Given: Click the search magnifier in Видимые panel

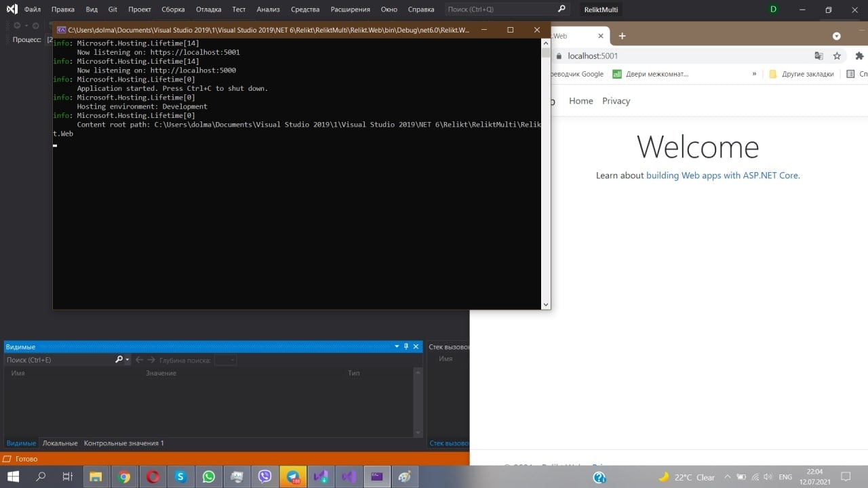Looking at the screenshot, I should pos(119,360).
